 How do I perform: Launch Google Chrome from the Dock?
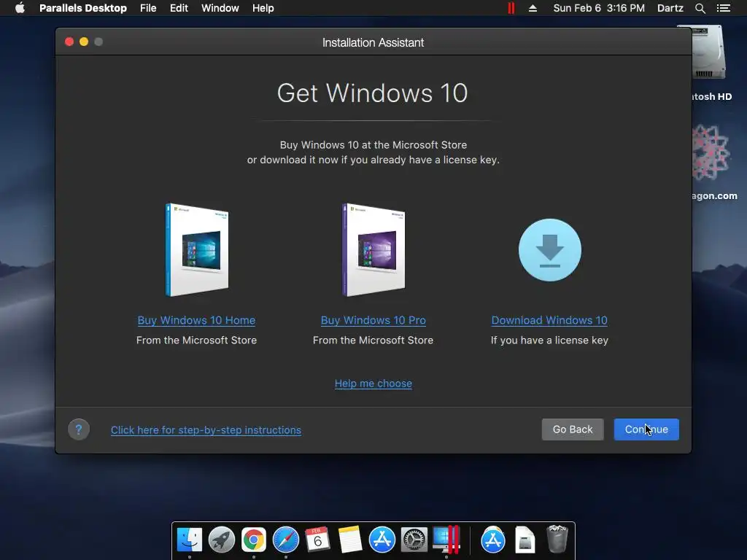[x=253, y=540]
